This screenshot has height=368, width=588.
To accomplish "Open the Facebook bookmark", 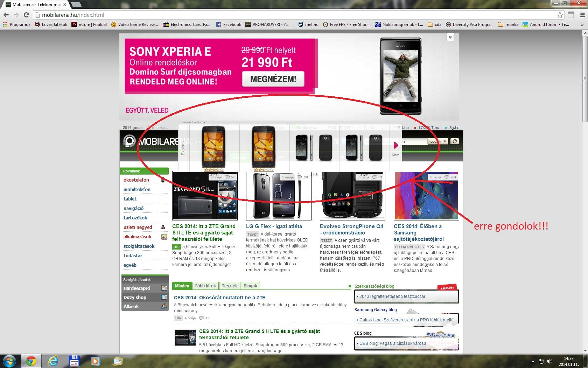I will (229, 25).
